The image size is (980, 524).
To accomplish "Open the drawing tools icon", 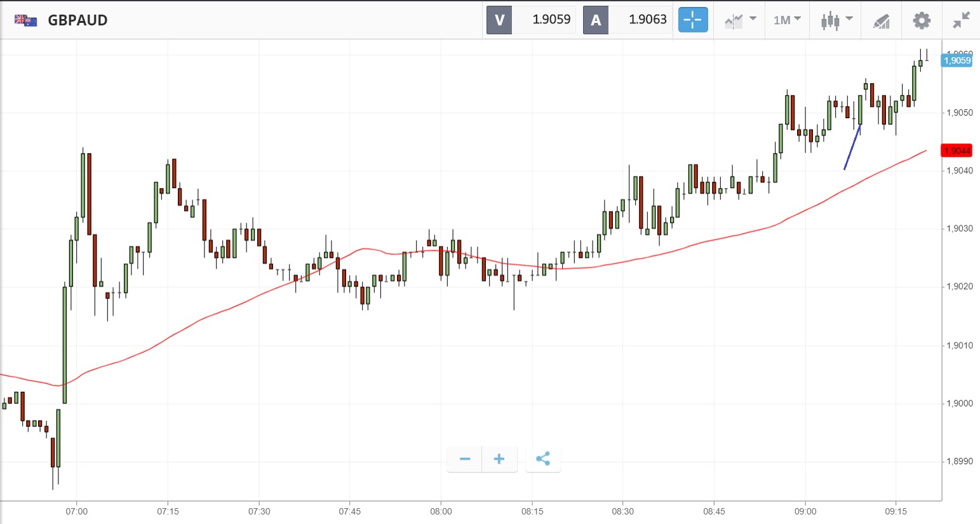I will pos(881,21).
